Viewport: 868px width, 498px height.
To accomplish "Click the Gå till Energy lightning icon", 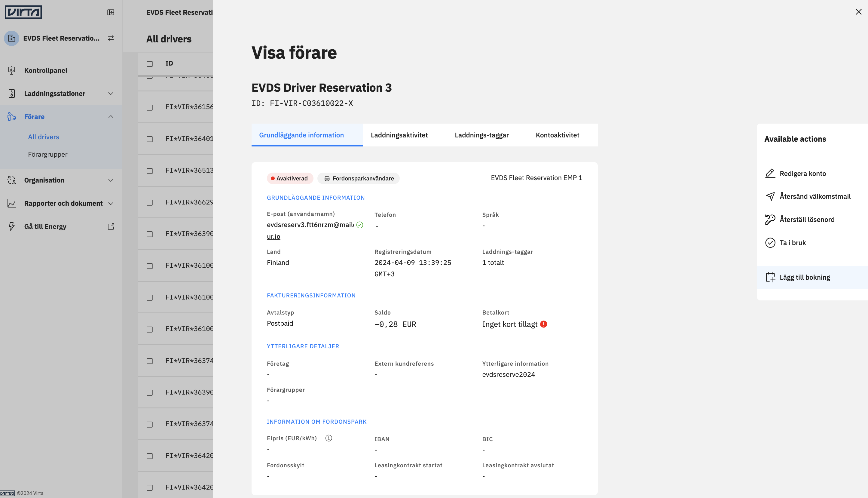I will click(12, 226).
